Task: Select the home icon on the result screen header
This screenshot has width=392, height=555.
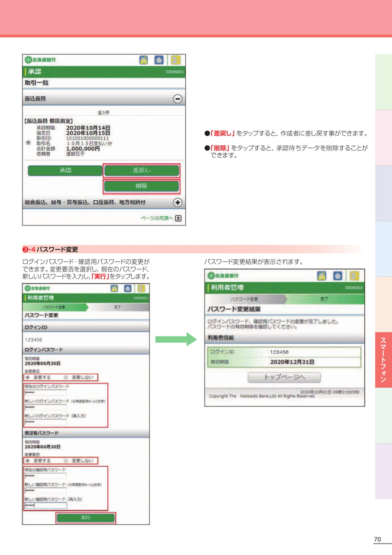Action: click(337, 275)
